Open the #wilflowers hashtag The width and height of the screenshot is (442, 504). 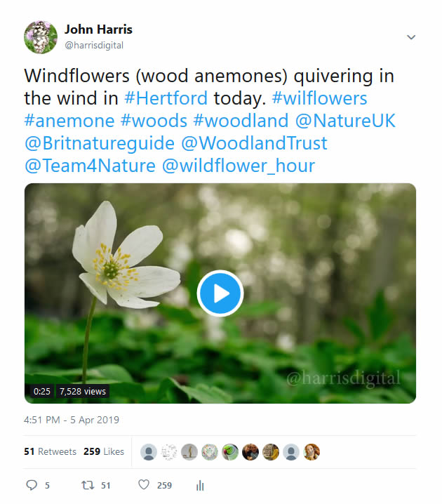tap(319, 98)
